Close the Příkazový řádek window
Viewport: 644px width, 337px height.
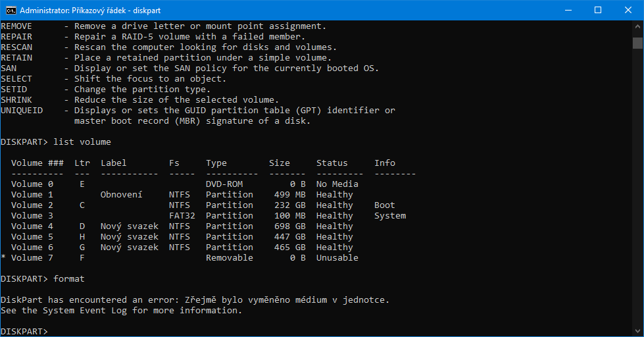628,10
